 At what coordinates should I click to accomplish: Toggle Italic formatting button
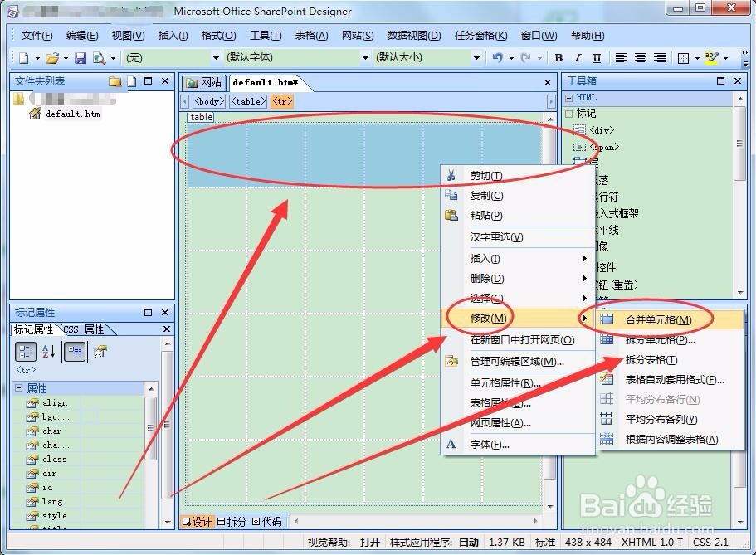pyautogui.click(x=578, y=58)
